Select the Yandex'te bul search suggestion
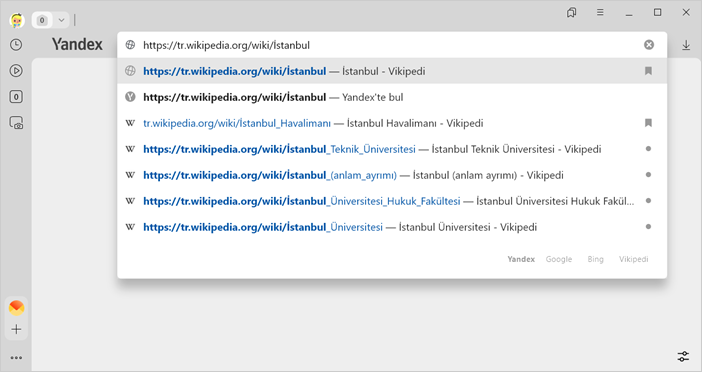Screen dimensions: 702x372 click(392, 97)
